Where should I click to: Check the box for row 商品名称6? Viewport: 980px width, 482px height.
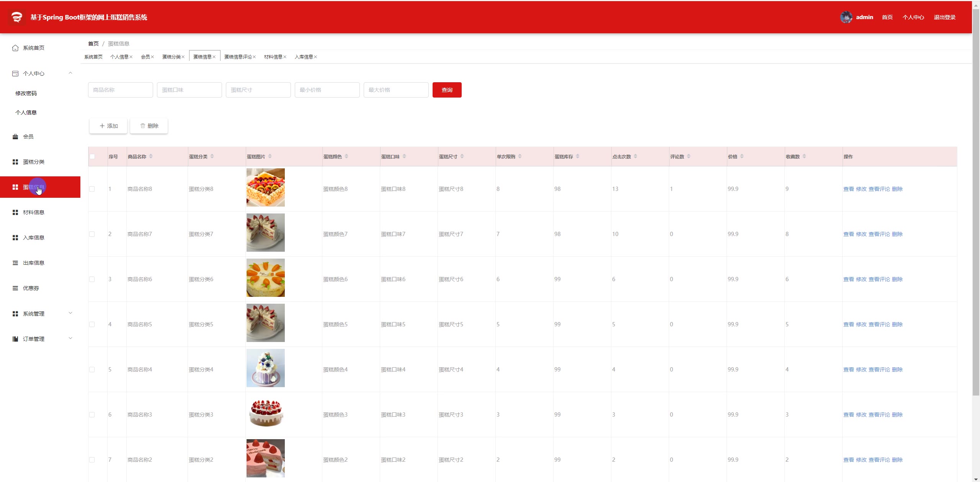pos(92,279)
